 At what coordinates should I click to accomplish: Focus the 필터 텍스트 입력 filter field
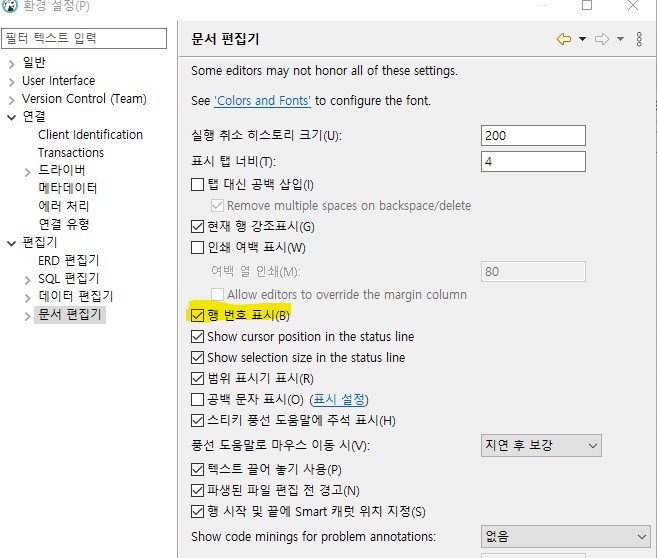(x=84, y=39)
